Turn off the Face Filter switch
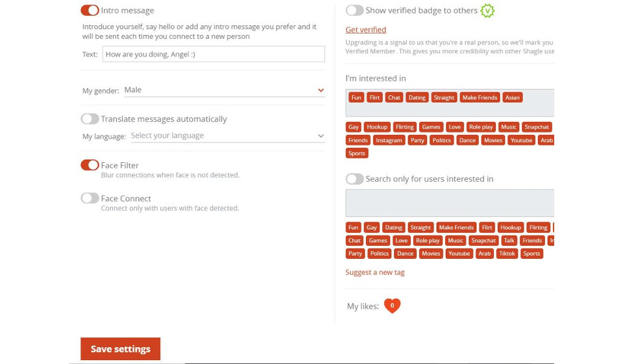The height and width of the screenshot is (364, 623). [x=90, y=165]
